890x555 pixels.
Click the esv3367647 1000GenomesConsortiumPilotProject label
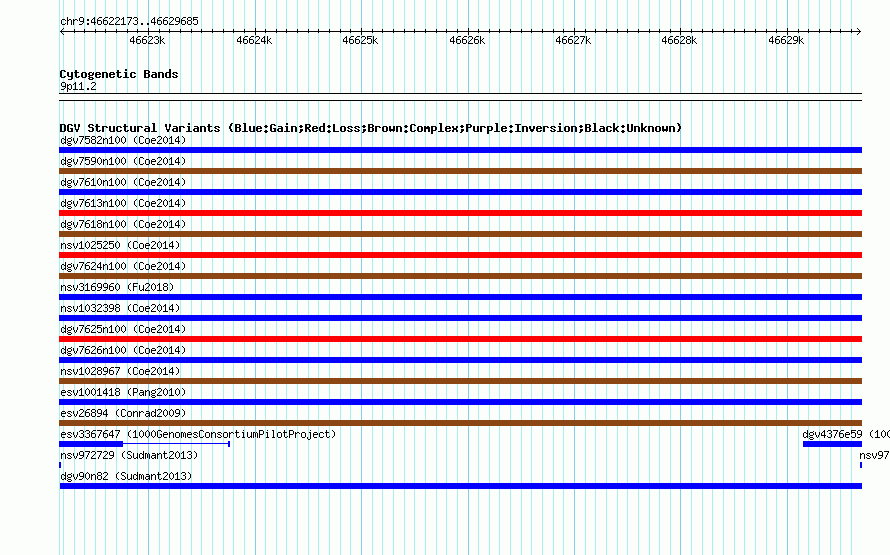(198, 434)
